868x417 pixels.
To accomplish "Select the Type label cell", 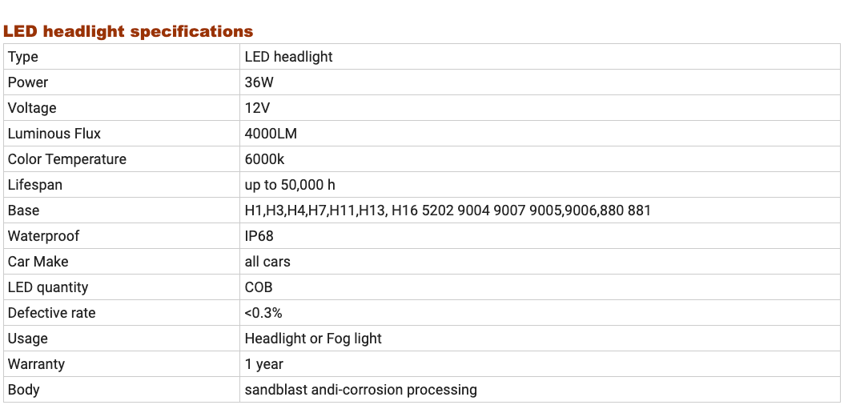I will coord(122,56).
